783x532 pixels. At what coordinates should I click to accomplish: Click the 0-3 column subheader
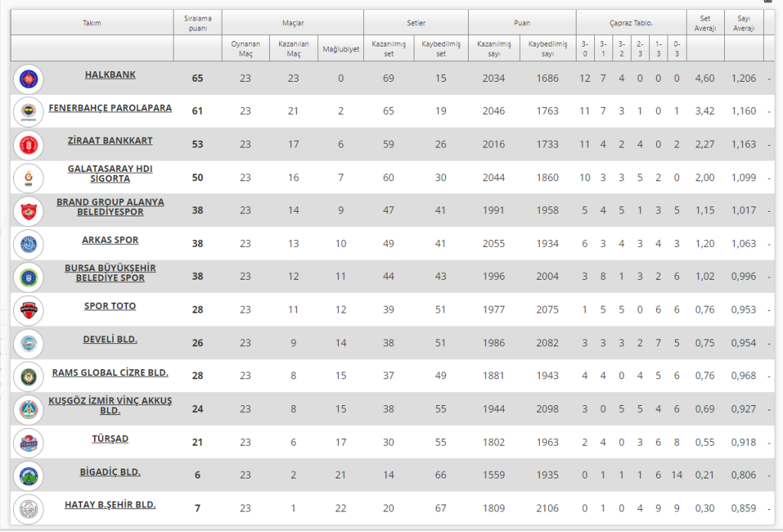[677, 48]
